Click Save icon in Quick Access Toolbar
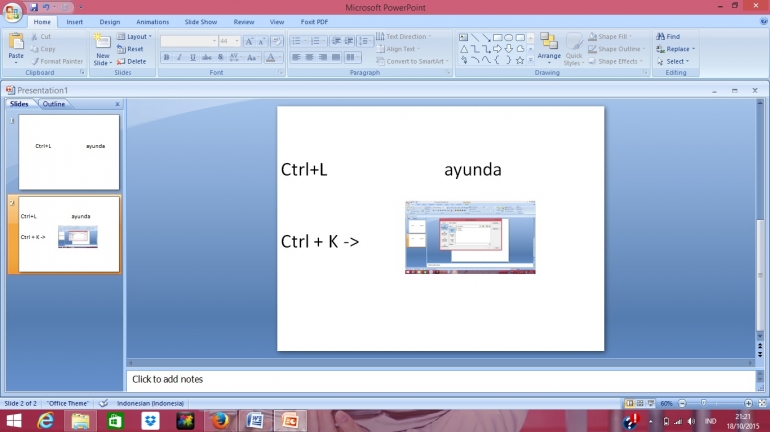 (34, 7)
